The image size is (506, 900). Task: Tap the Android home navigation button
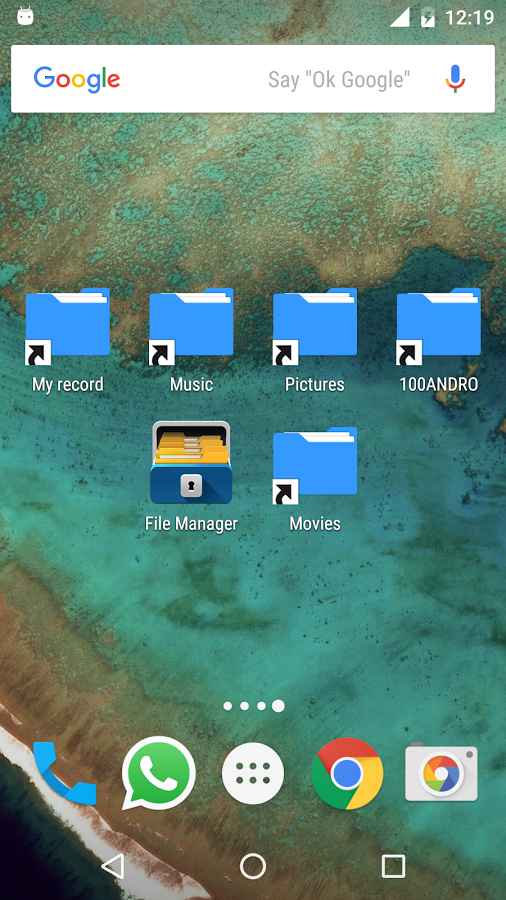point(253,866)
